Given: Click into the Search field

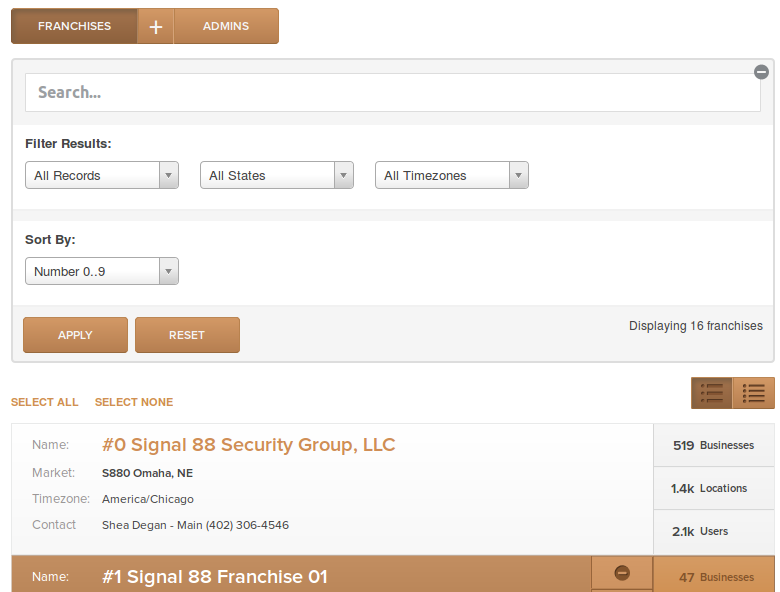Looking at the screenshot, I should [392, 93].
